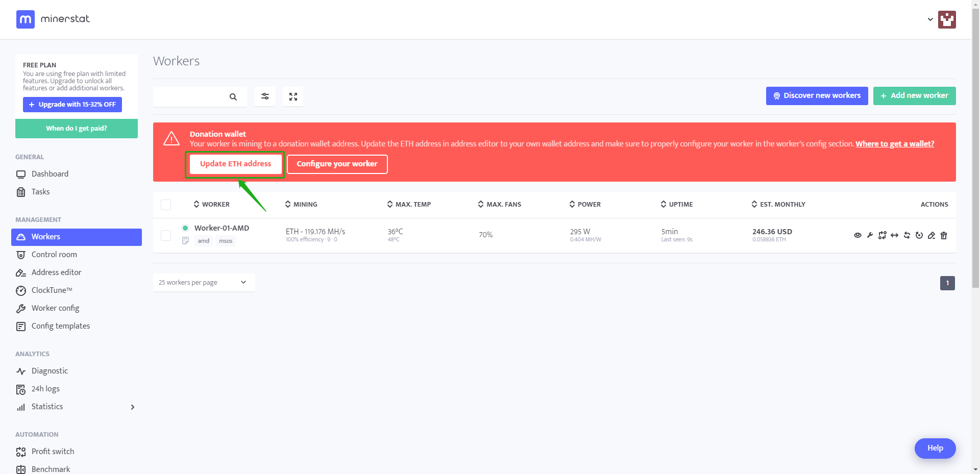The height and width of the screenshot is (474, 980).
Task: Click the page vertical scrollbar thumb
Action: point(976,148)
